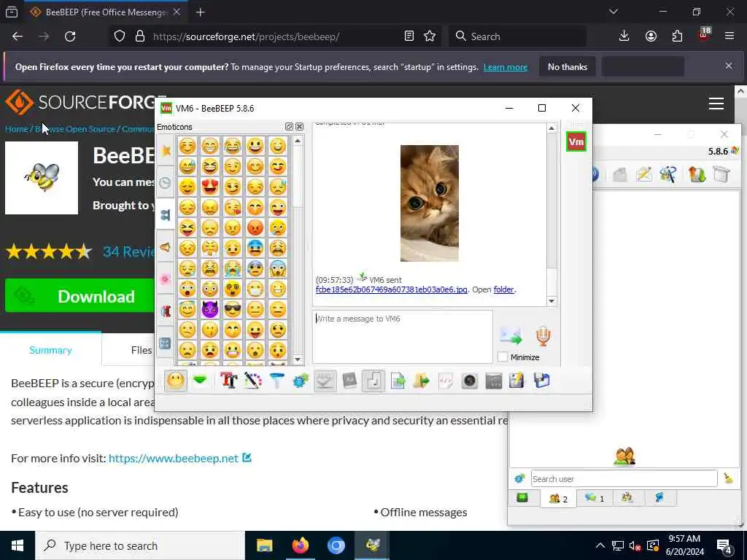The width and height of the screenshot is (747, 560).
Task: Switch to the chats tab showing 1
Action: (595, 498)
